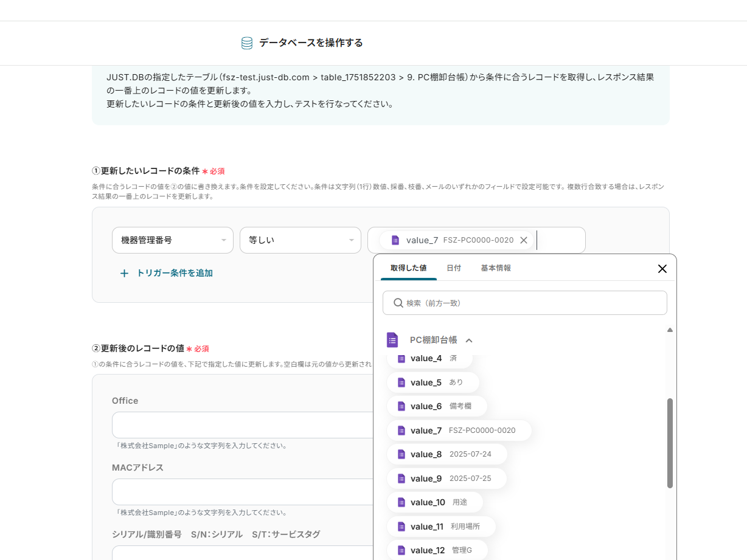Choose value_6 備考欄 item
This screenshot has width=747, height=560.
click(x=436, y=406)
